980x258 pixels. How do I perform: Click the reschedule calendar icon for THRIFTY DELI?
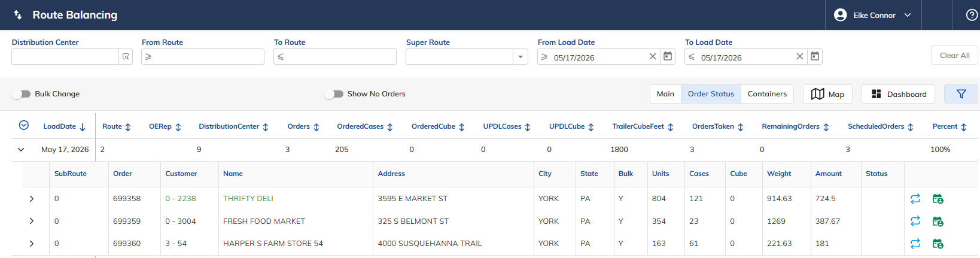coord(938,199)
